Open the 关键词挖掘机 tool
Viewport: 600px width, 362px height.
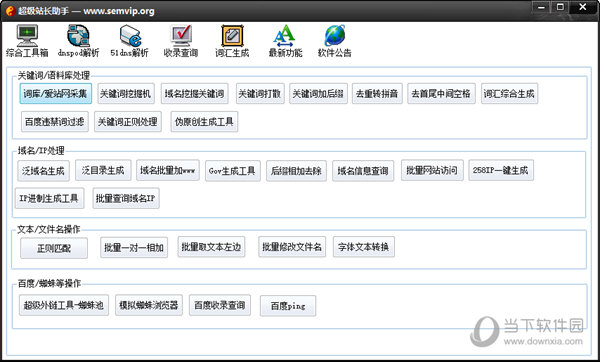point(126,94)
